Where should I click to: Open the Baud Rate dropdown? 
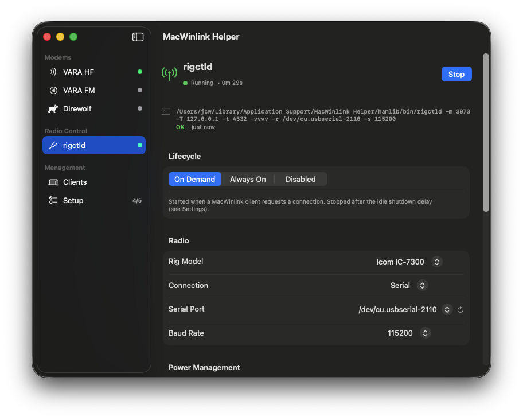(426, 333)
